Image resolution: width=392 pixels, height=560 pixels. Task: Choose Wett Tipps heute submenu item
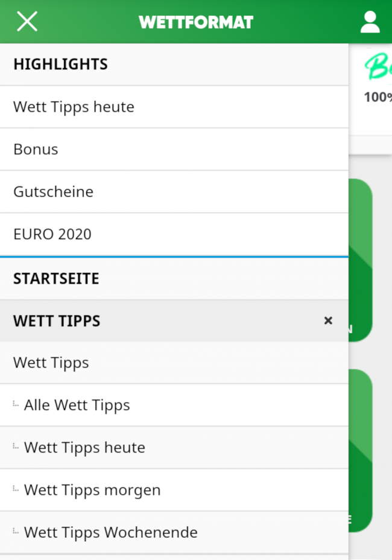pos(84,447)
